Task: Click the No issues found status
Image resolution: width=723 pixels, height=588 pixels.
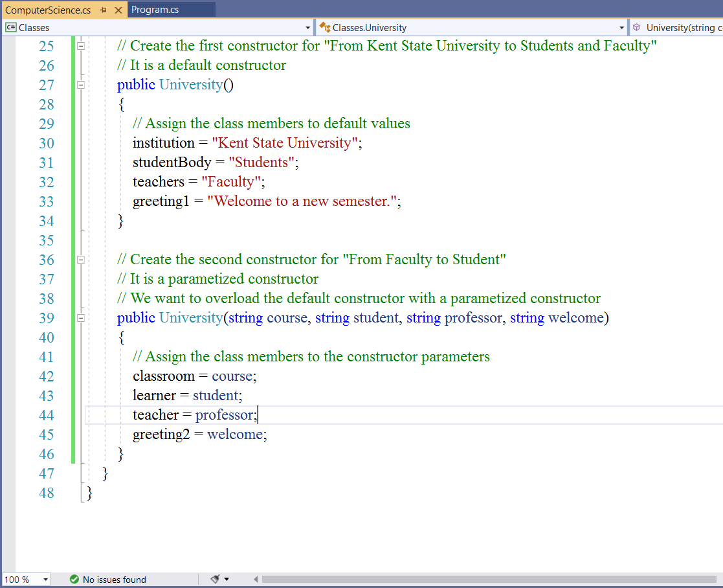Action: coord(114,580)
